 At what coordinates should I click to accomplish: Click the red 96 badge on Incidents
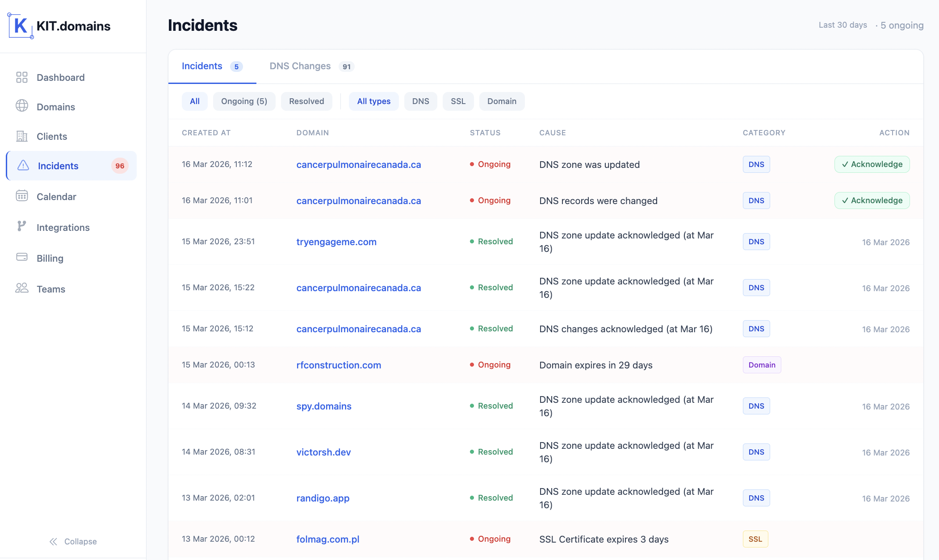(120, 166)
